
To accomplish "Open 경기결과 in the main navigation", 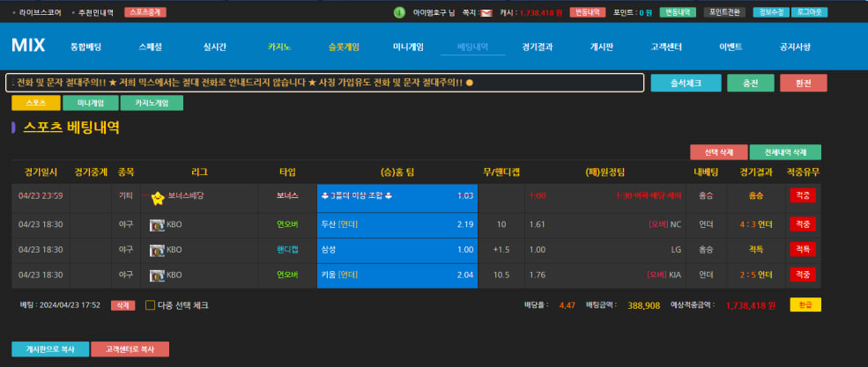I will (x=537, y=47).
